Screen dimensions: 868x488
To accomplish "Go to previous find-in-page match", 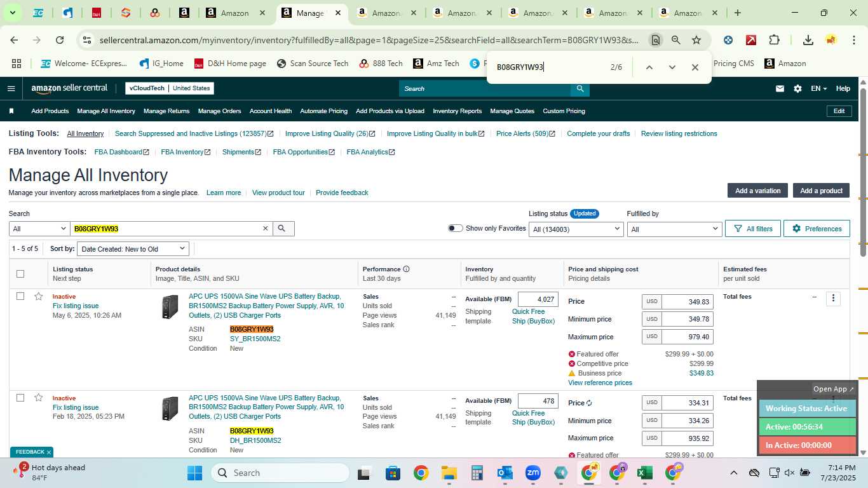I will click(649, 67).
